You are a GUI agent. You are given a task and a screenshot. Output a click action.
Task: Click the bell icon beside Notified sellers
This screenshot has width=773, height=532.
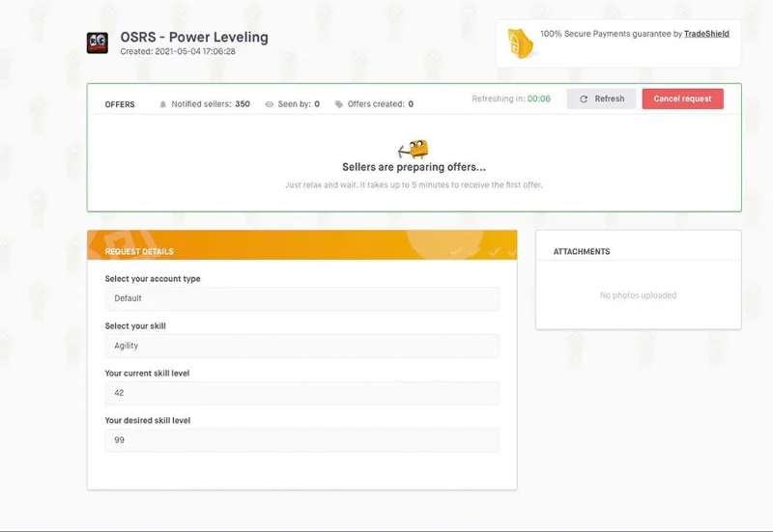pyautogui.click(x=162, y=104)
